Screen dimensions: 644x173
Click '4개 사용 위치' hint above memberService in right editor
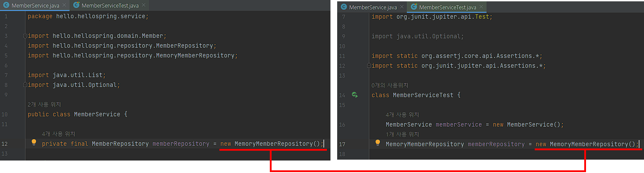[x=402, y=115]
